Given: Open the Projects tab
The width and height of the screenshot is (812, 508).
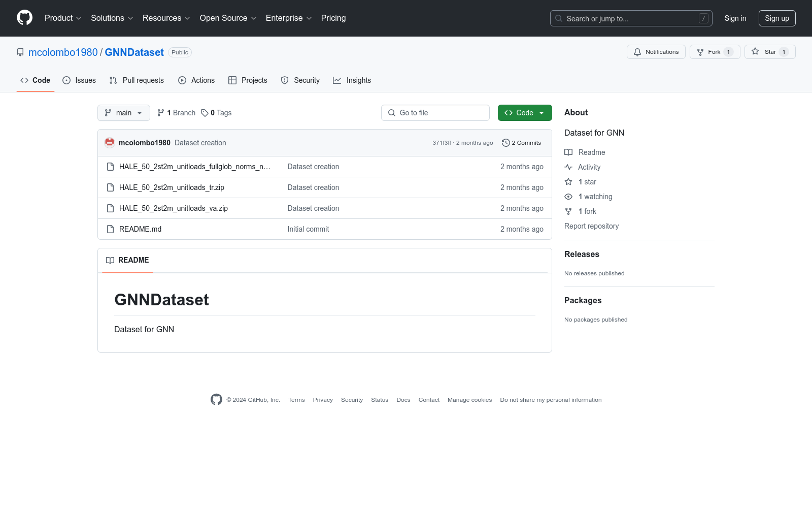Looking at the screenshot, I should 248,80.
